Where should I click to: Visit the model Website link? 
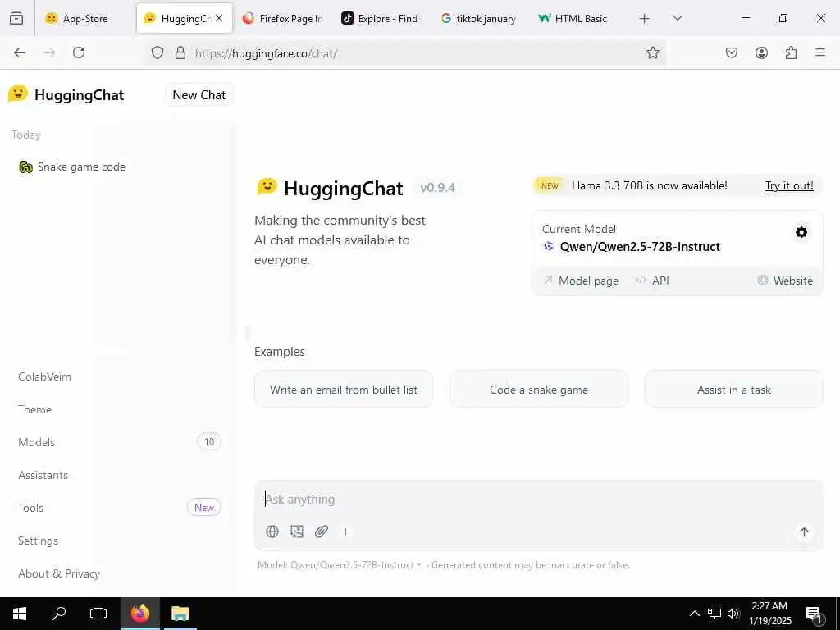[x=785, y=281]
